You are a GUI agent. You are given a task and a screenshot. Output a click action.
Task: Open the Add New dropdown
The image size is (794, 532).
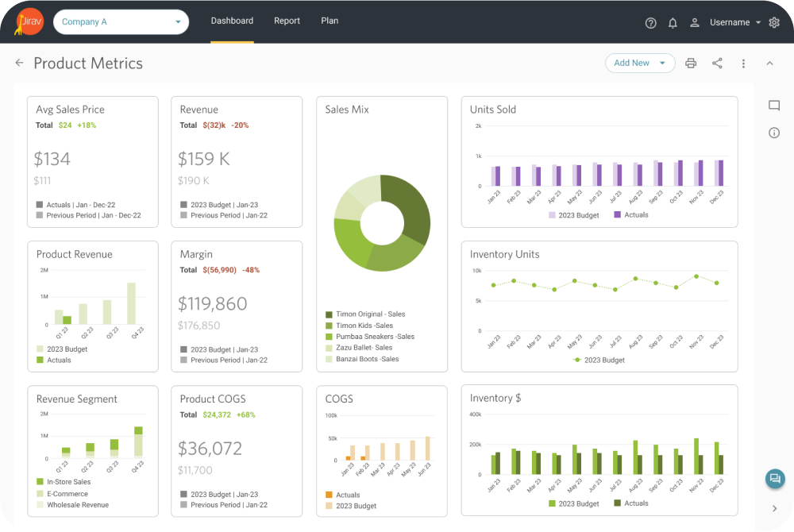(x=640, y=63)
